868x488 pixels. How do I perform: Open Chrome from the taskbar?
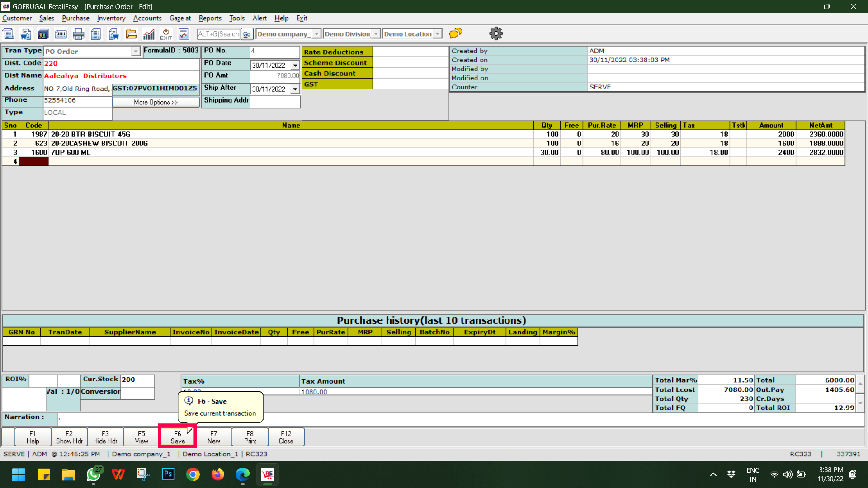tap(193, 474)
